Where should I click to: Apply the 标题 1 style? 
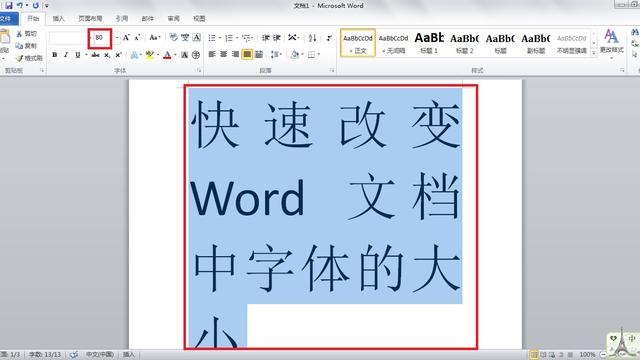coord(429,43)
